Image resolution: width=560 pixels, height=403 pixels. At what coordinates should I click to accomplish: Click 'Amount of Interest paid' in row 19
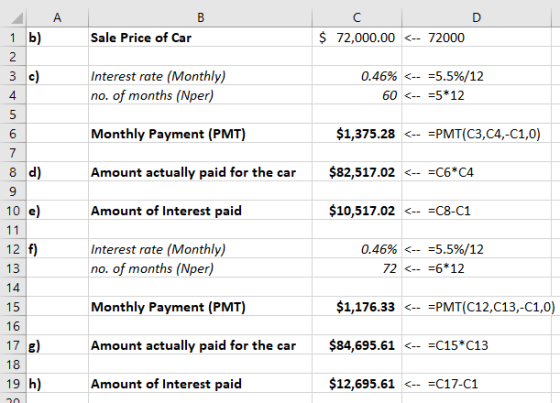click(x=166, y=384)
